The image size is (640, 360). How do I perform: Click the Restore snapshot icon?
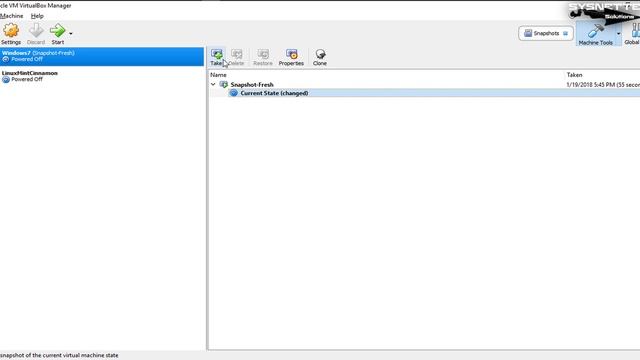(x=262, y=57)
